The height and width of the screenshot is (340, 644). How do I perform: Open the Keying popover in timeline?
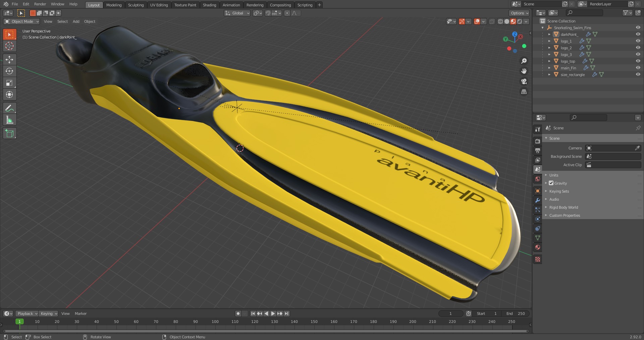pos(49,314)
